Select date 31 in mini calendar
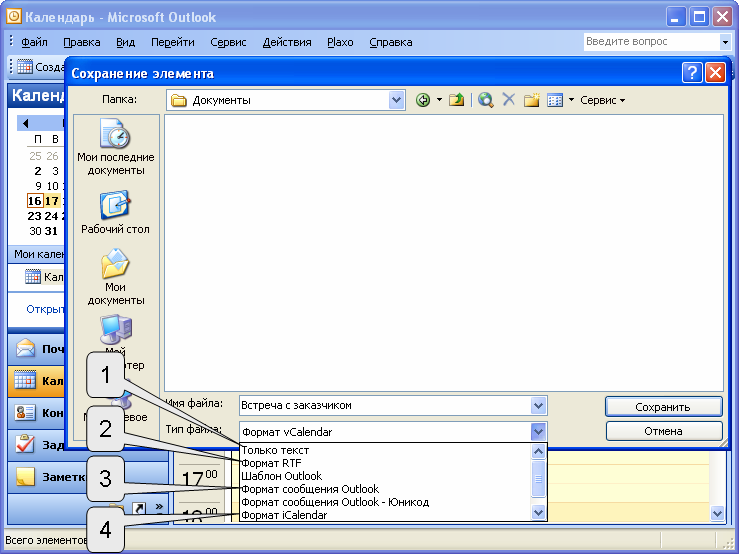The height and width of the screenshot is (554, 739). (x=51, y=231)
